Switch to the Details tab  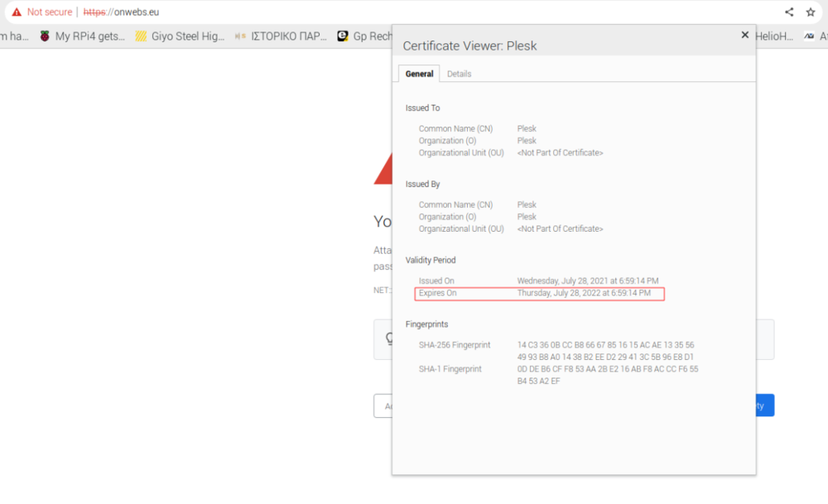(x=459, y=74)
